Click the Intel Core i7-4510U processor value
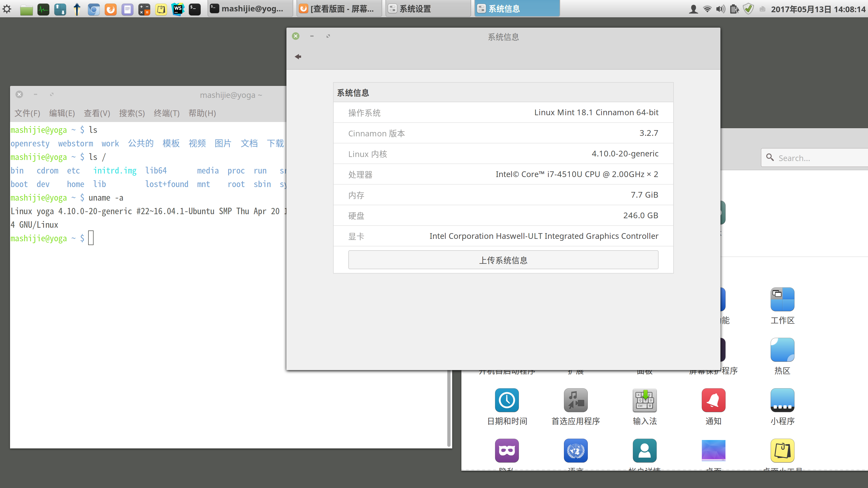This screenshot has width=868, height=488. tap(576, 174)
